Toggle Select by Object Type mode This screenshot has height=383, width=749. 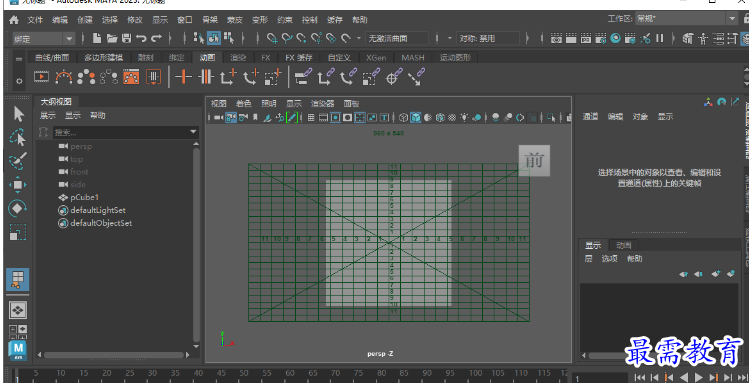[x=214, y=38]
